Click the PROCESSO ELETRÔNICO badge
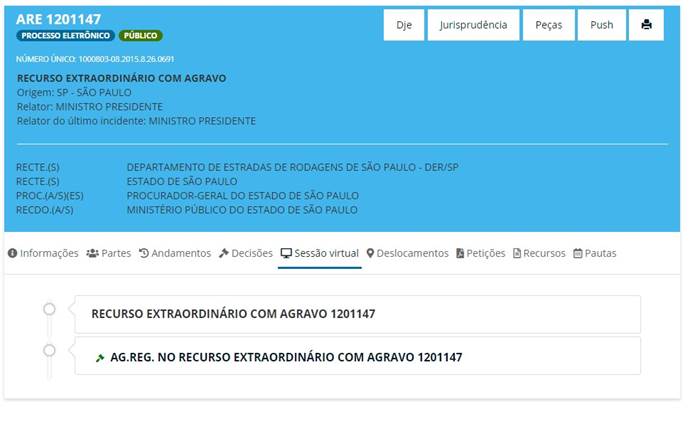This screenshot has height=424, width=700. point(66,36)
